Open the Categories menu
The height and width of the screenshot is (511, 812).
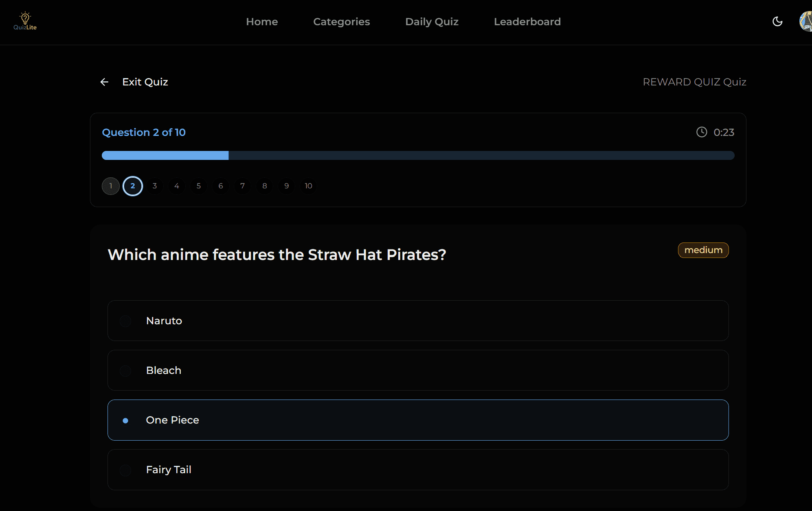[341, 22]
